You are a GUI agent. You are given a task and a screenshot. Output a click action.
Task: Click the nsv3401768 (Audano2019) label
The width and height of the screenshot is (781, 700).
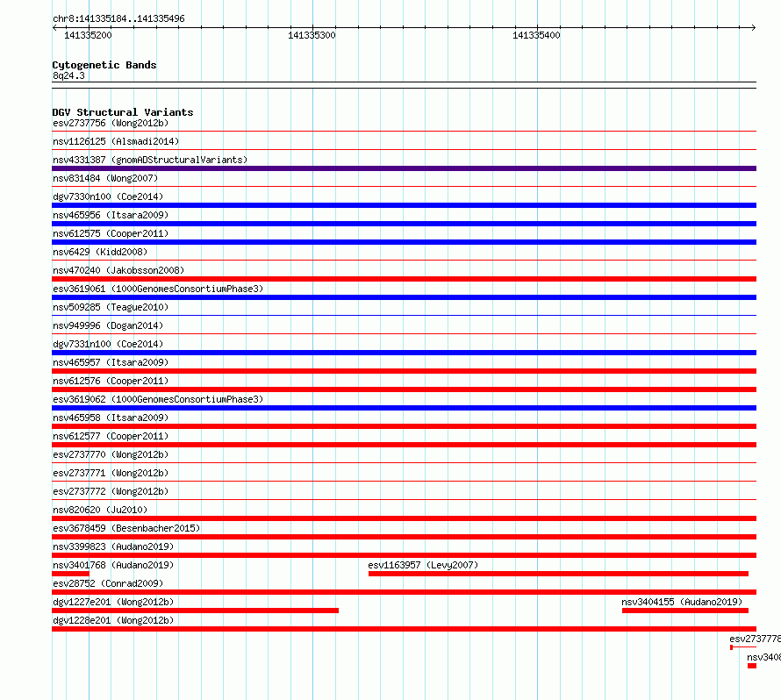113,565
